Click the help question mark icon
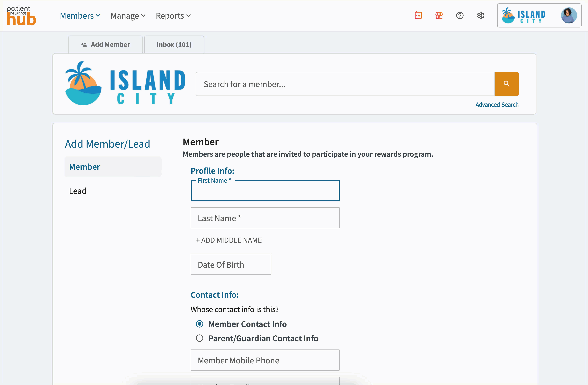 460,16
